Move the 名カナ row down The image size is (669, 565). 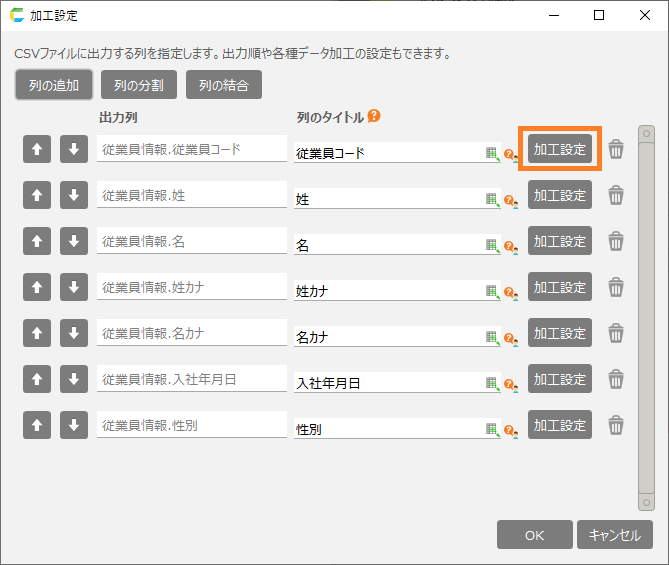pyautogui.click(x=73, y=333)
